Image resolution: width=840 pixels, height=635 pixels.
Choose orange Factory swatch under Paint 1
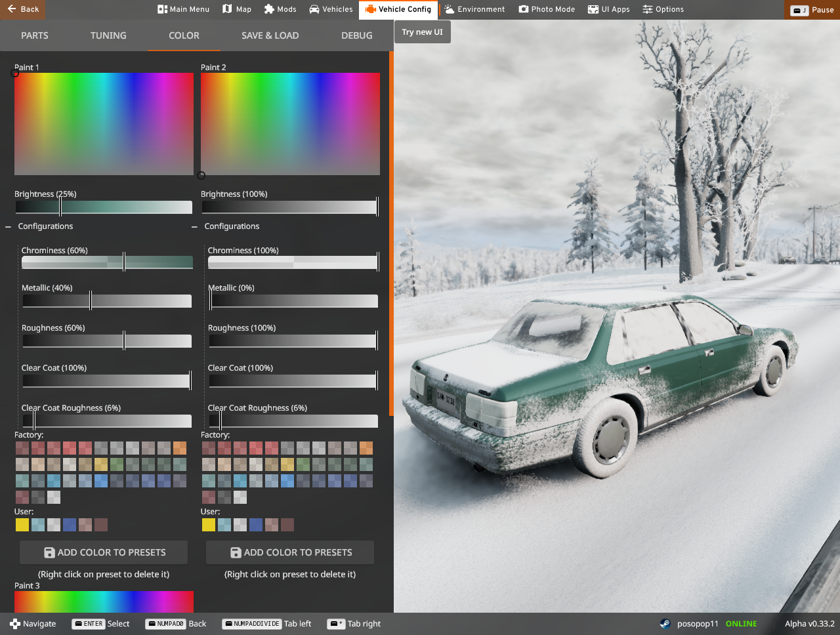tap(180, 448)
